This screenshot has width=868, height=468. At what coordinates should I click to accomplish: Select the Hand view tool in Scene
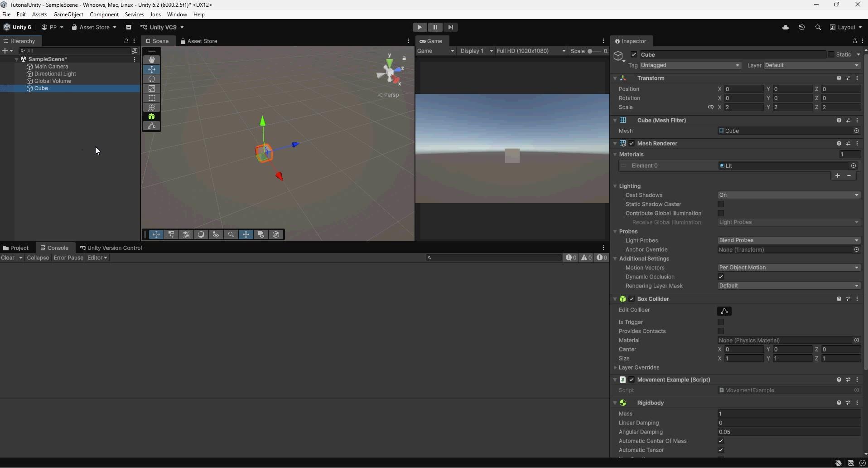(152, 60)
